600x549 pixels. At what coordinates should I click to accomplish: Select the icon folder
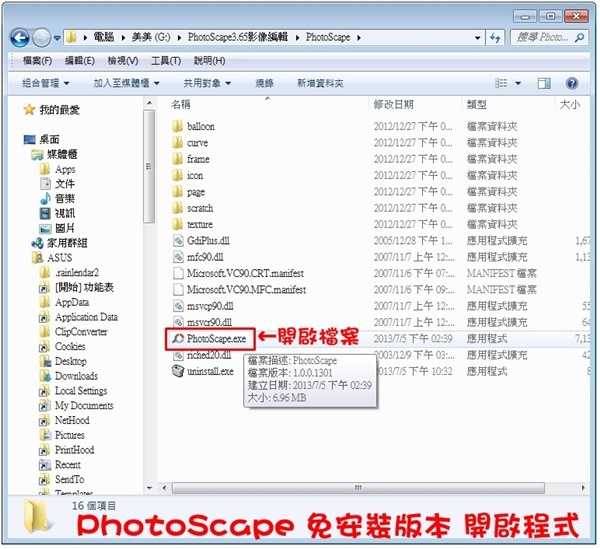click(188, 176)
